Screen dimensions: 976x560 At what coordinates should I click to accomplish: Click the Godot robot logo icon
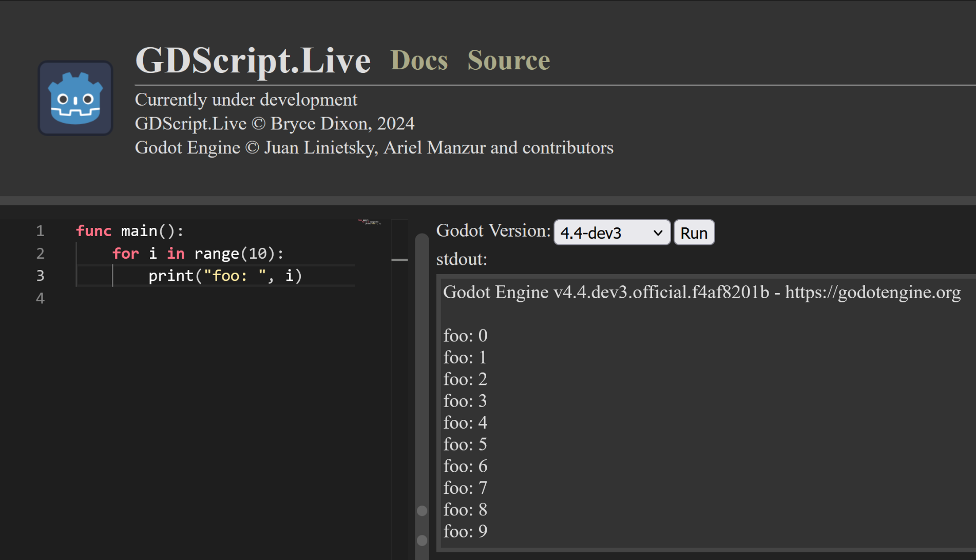(x=75, y=98)
